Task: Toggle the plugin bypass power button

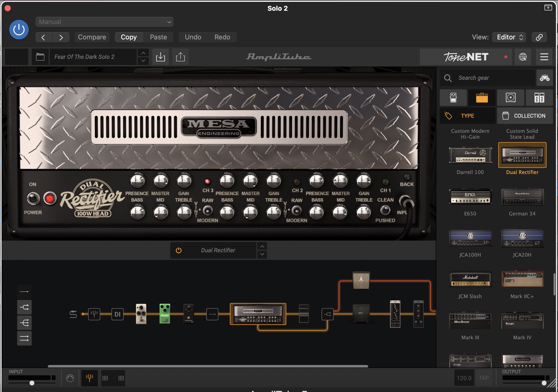Action: point(19,30)
